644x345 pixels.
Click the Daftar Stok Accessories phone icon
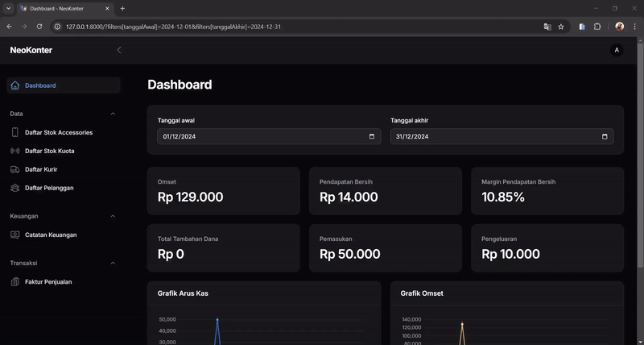(x=15, y=132)
